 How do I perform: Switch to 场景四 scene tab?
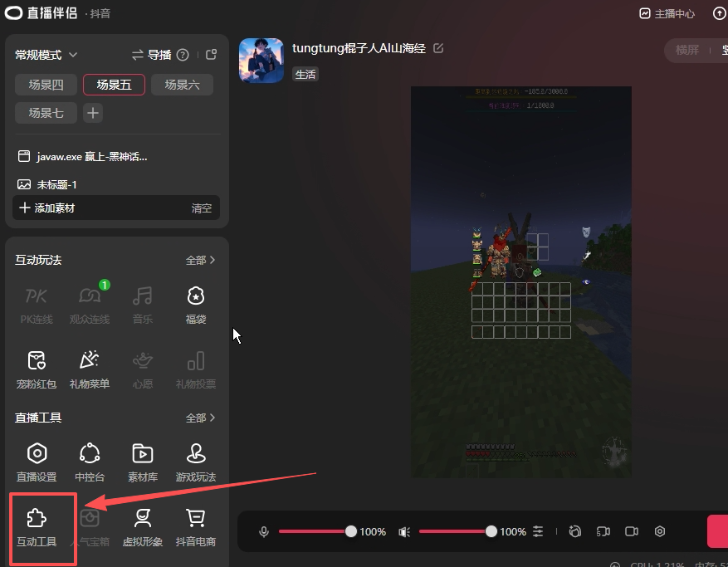(x=46, y=85)
